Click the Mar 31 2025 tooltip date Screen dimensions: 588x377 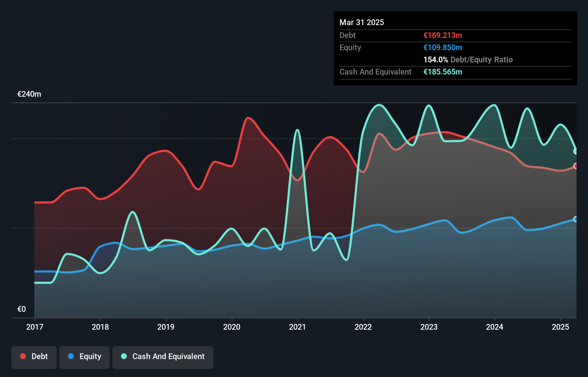point(362,22)
